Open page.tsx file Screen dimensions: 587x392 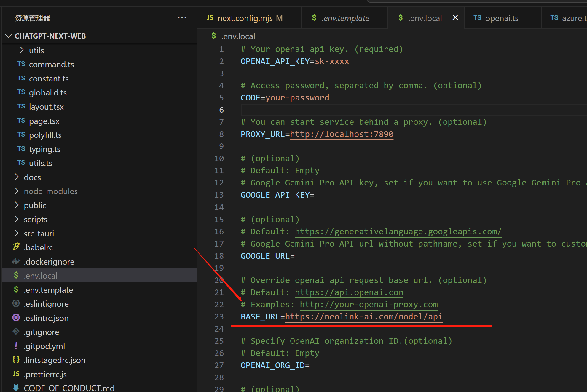(44, 121)
